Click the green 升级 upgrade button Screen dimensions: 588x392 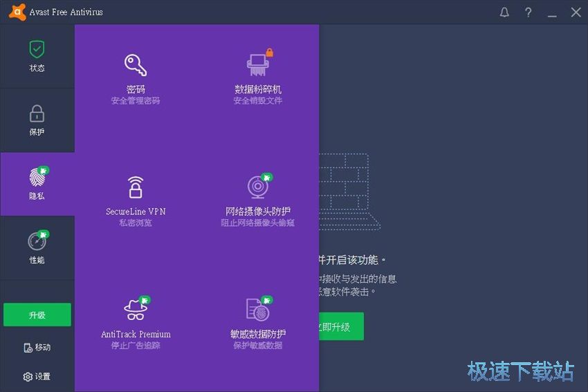click(x=37, y=315)
